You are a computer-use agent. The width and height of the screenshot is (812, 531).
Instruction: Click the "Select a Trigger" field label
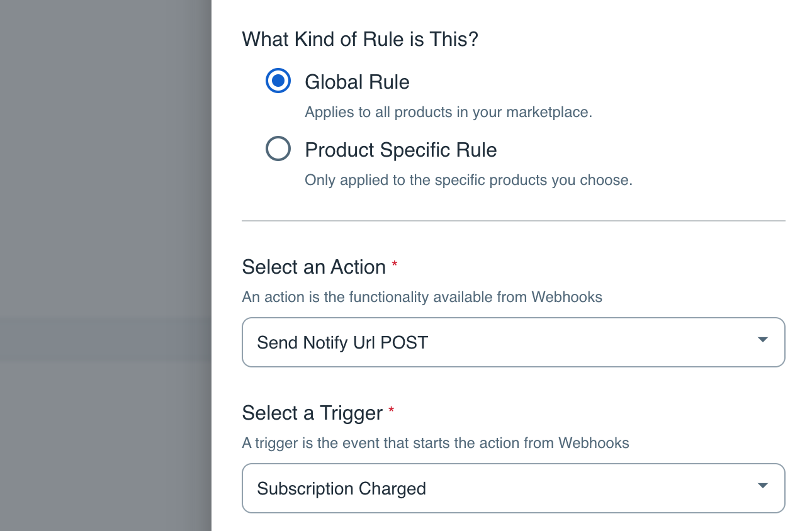(312, 413)
